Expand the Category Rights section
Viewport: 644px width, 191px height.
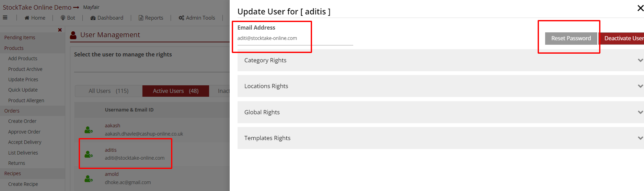640,60
